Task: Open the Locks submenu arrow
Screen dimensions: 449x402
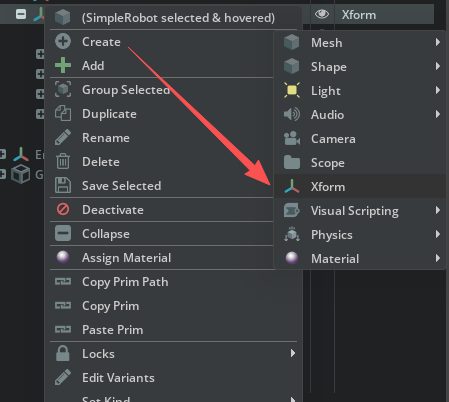Action: 292,353
